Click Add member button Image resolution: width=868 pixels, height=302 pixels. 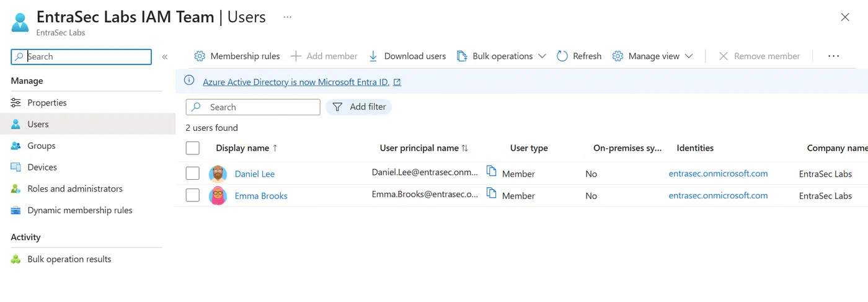point(324,56)
